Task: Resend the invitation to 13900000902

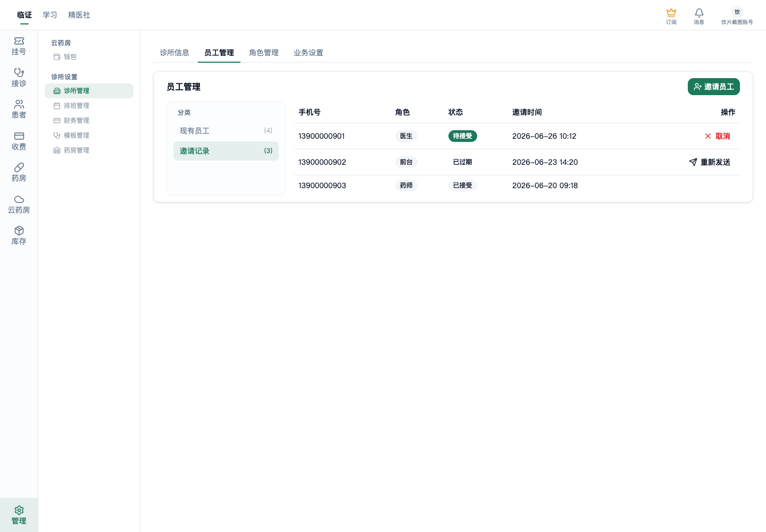Action: (x=710, y=162)
